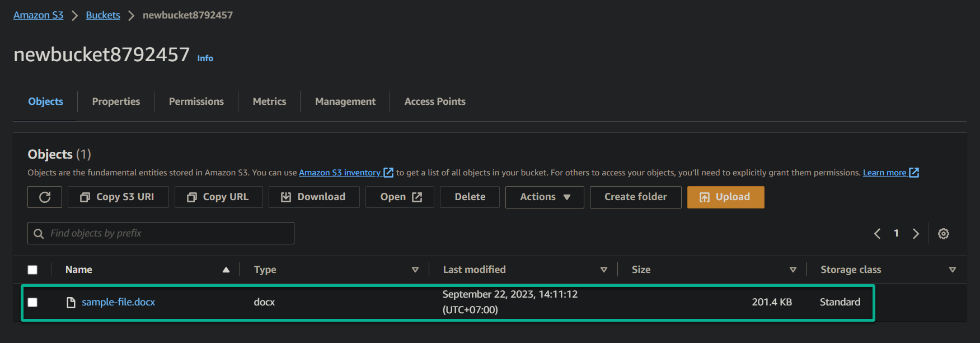The height and width of the screenshot is (343, 980).
Task: Click the docx type cell
Action: click(x=264, y=302)
